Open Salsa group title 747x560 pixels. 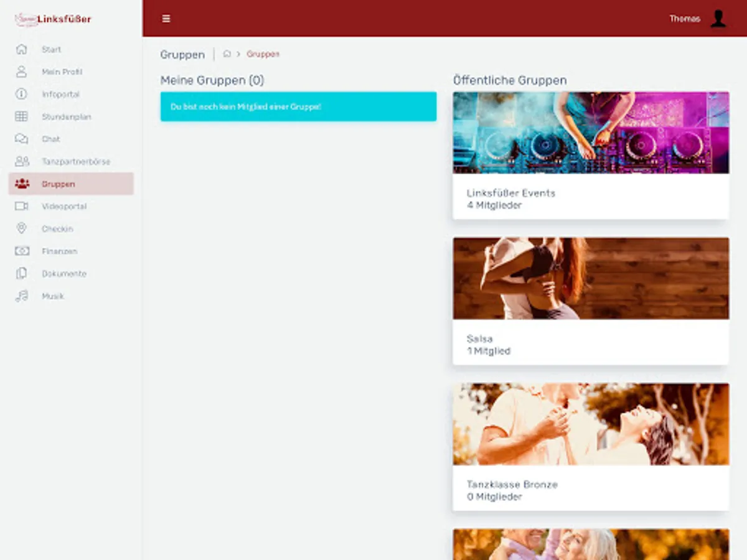(479, 338)
